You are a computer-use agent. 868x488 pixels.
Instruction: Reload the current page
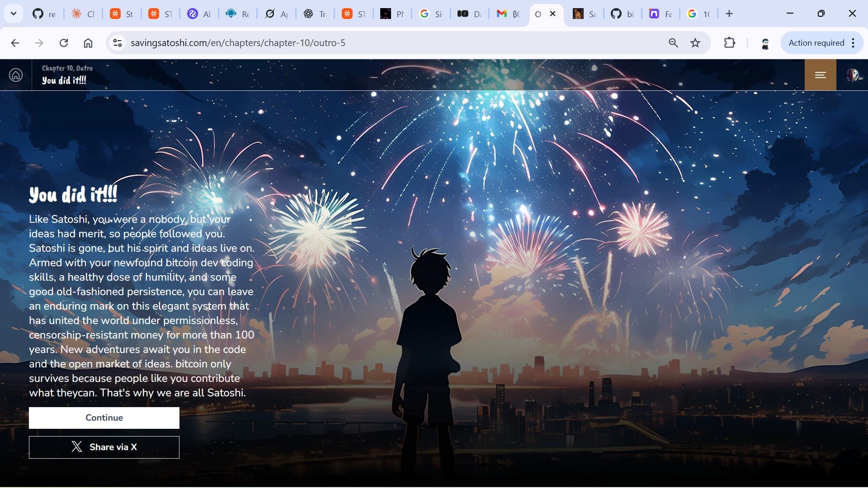64,43
